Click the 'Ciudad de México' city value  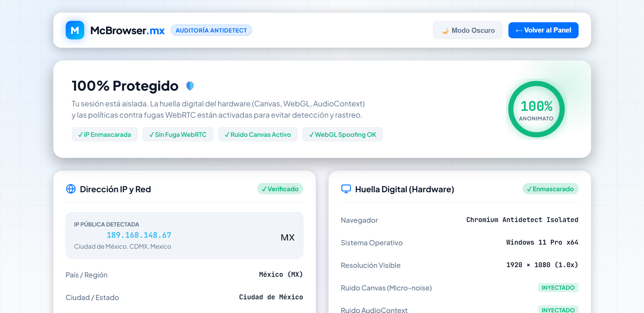pyautogui.click(x=271, y=297)
